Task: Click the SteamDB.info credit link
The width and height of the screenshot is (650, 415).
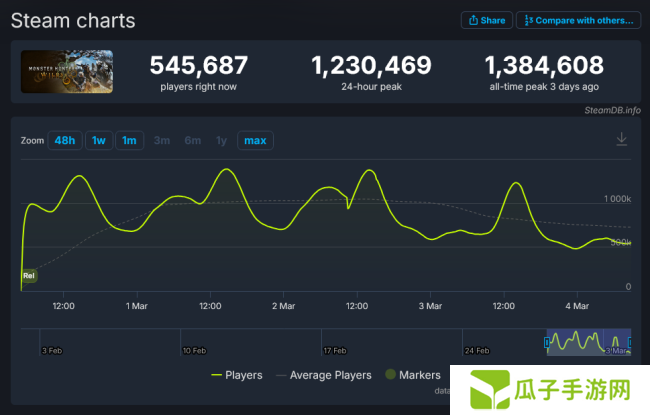Action: (612, 110)
